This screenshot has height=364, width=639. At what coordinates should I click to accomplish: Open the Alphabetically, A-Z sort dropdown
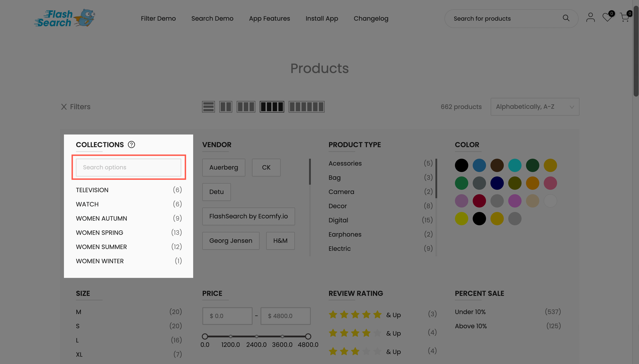click(535, 107)
